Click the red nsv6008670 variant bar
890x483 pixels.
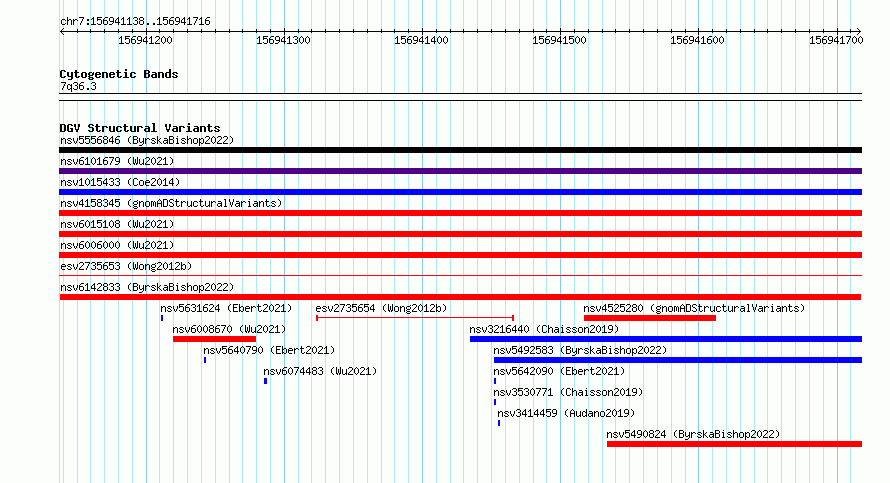(x=215, y=339)
